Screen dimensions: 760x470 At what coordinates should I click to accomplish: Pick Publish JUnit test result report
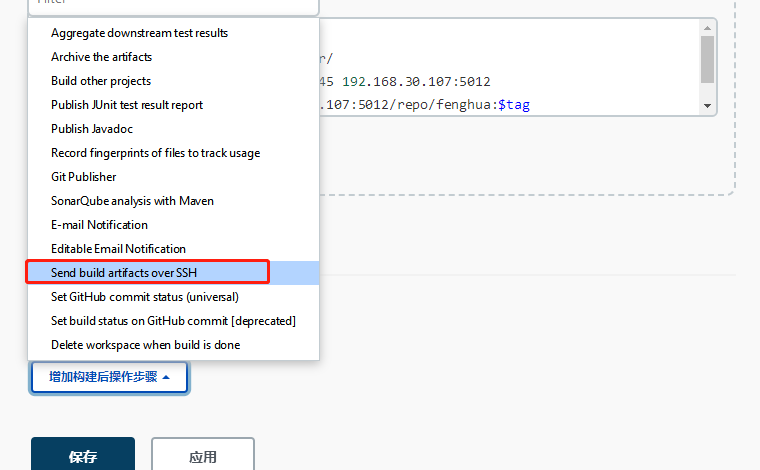[173, 105]
